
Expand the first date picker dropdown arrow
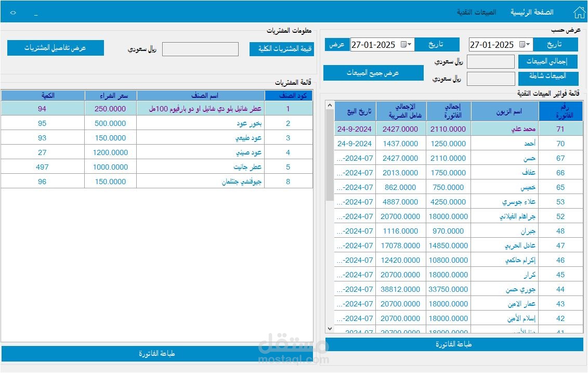(528, 45)
